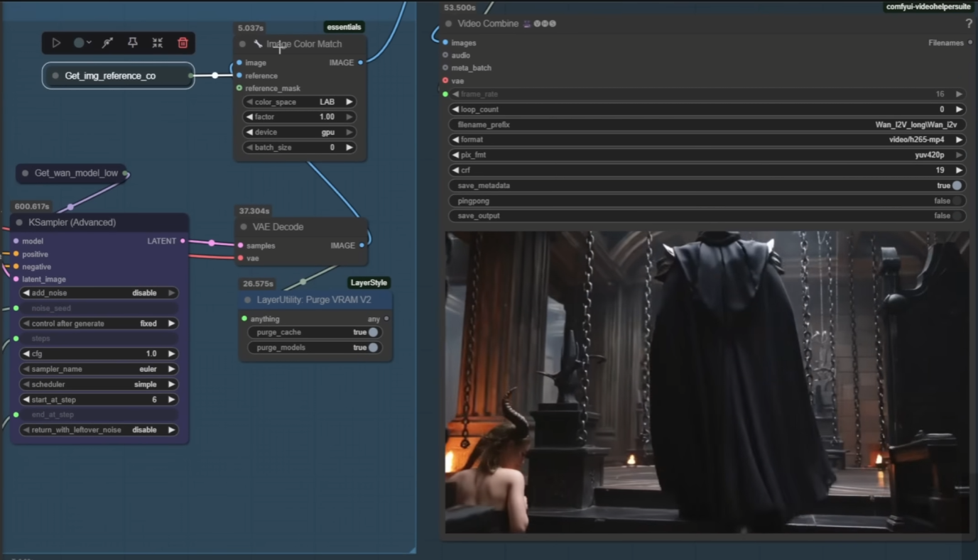Image resolution: width=978 pixels, height=560 pixels.
Task: Increase start_at_step with its right arrow
Action: (x=171, y=400)
